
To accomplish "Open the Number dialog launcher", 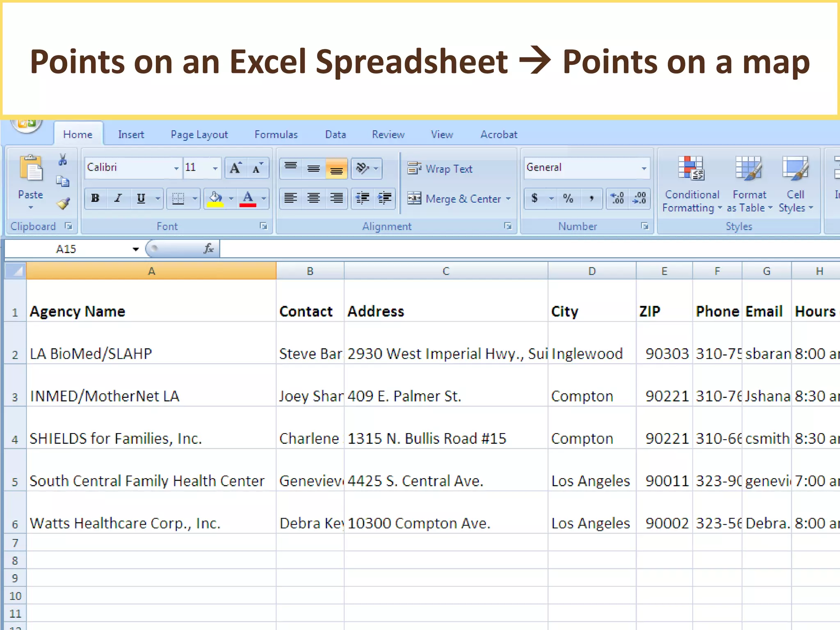I will (x=645, y=226).
